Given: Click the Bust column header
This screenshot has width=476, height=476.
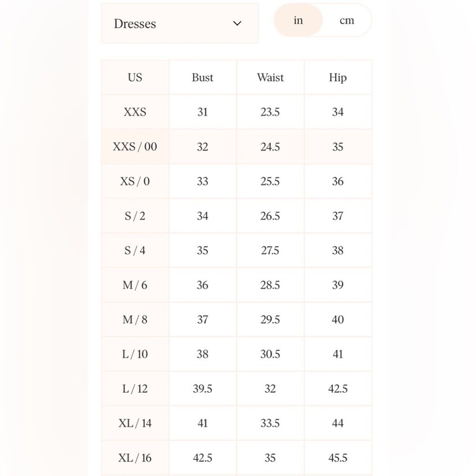Looking at the screenshot, I should (202, 78).
